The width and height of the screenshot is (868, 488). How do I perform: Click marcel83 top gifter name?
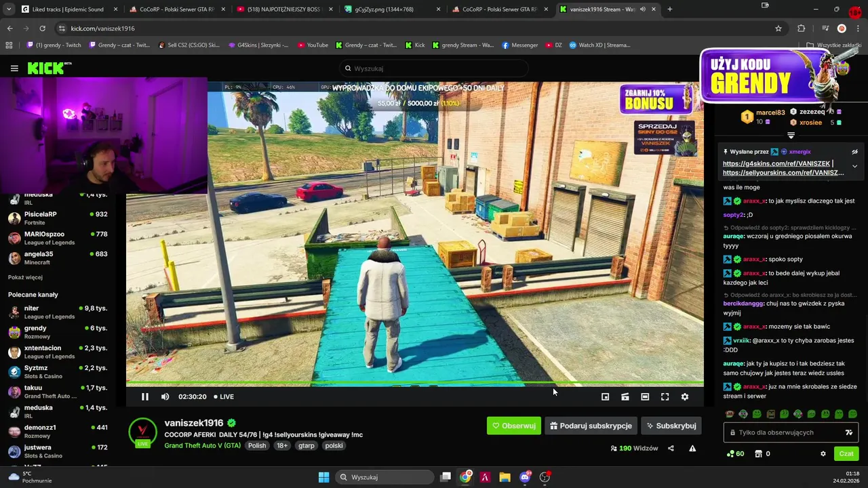pos(770,113)
